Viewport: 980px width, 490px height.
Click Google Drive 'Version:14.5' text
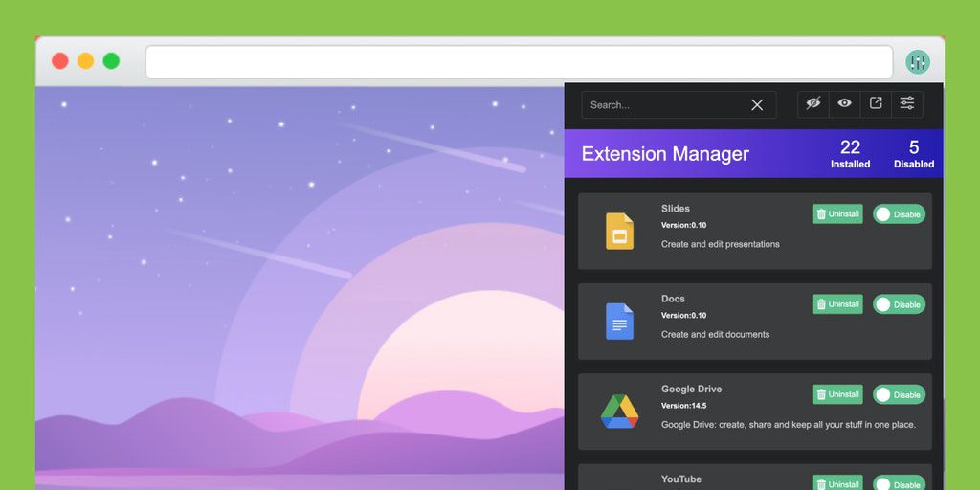pyautogui.click(x=683, y=406)
